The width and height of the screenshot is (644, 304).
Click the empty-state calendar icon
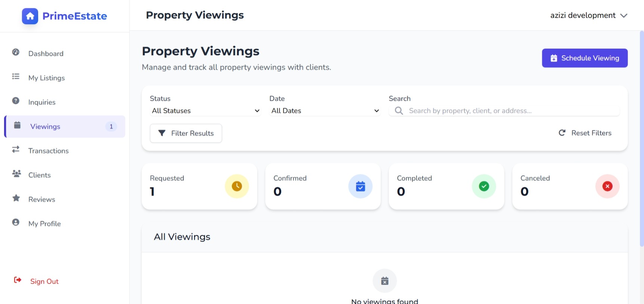[384, 281]
